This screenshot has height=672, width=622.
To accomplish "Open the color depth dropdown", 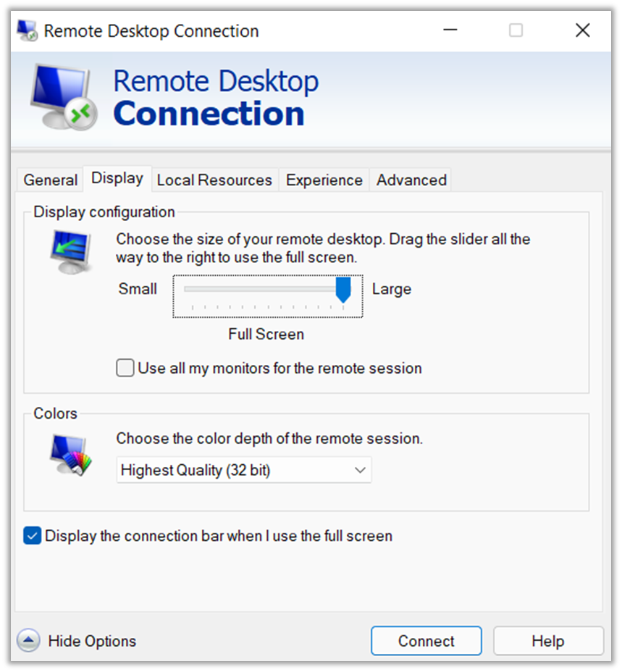I will (x=244, y=470).
